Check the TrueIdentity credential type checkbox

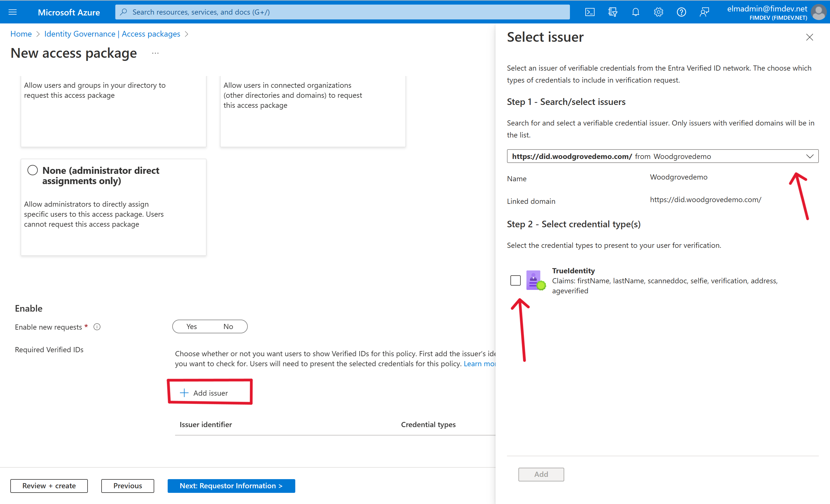pyautogui.click(x=515, y=280)
